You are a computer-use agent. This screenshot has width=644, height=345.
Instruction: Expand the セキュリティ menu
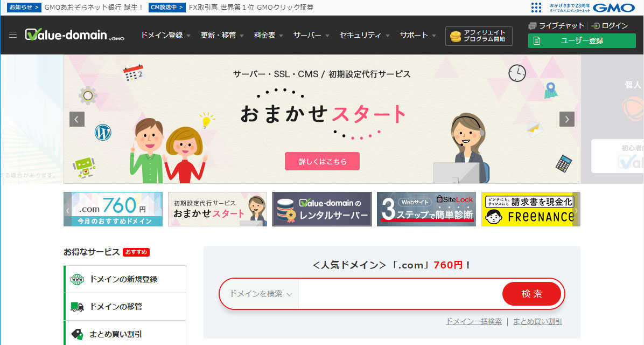pos(365,36)
